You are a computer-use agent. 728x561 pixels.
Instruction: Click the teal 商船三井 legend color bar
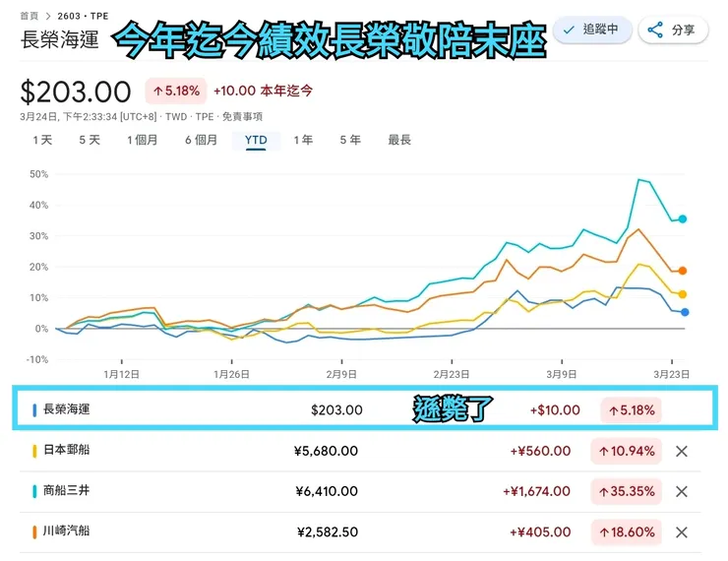(x=34, y=491)
